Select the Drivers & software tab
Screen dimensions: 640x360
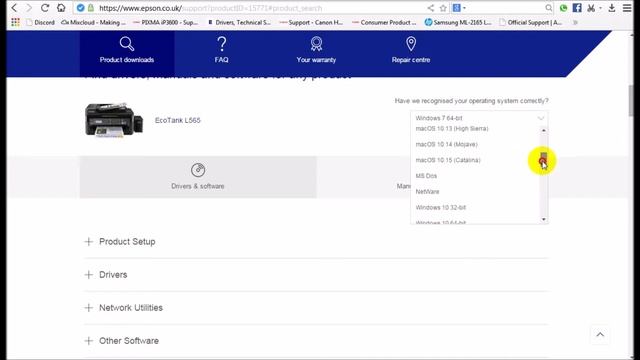click(198, 177)
